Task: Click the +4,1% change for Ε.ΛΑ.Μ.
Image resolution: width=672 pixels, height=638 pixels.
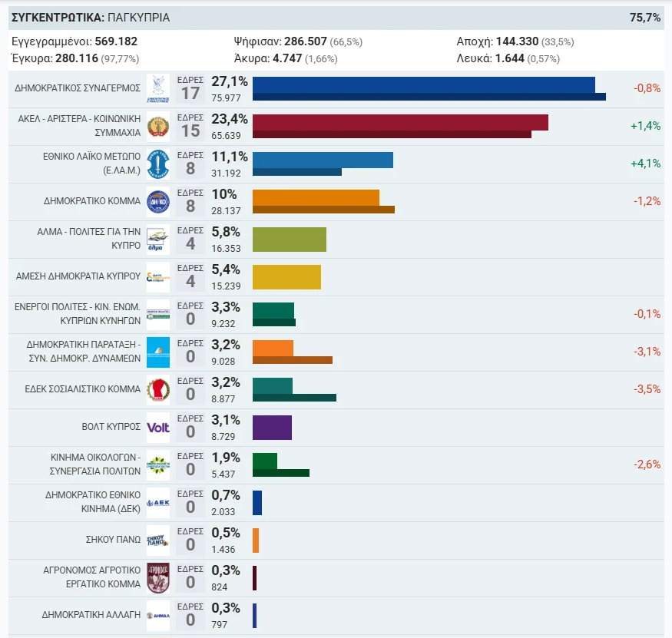Action: (645, 164)
